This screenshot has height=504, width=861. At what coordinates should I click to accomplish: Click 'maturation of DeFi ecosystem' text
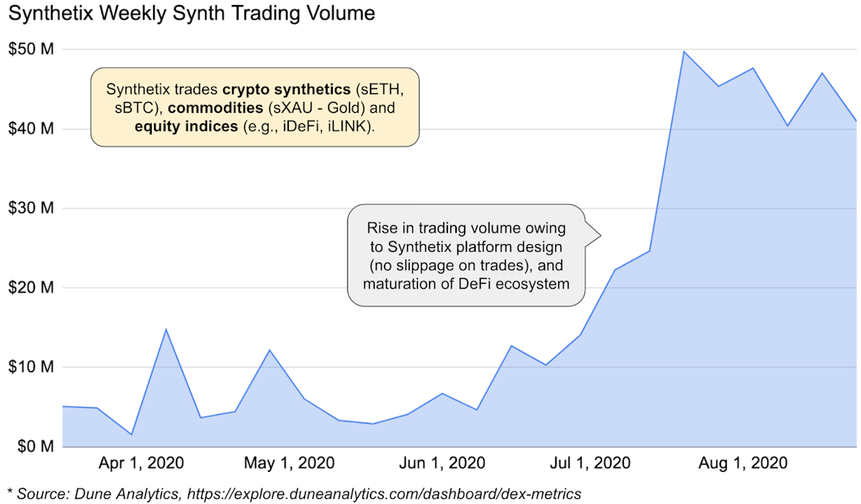click(x=466, y=284)
